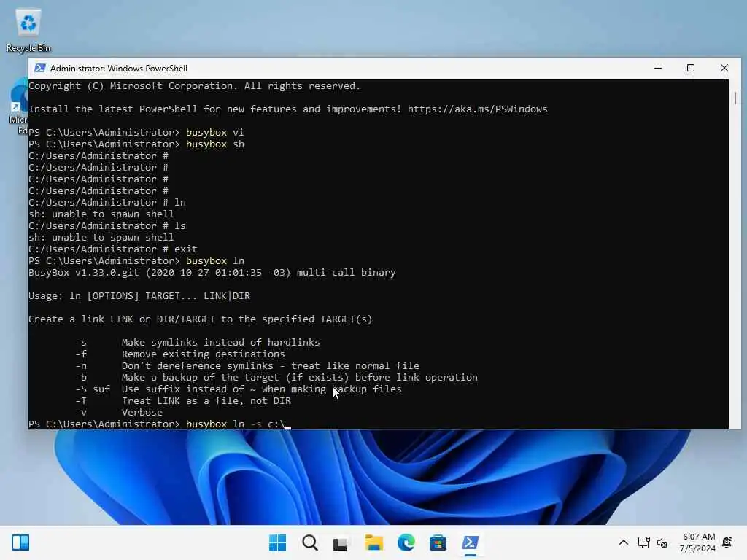The height and width of the screenshot is (560, 747).
Task: Show hidden system tray icons
Action: pos(623,542)
